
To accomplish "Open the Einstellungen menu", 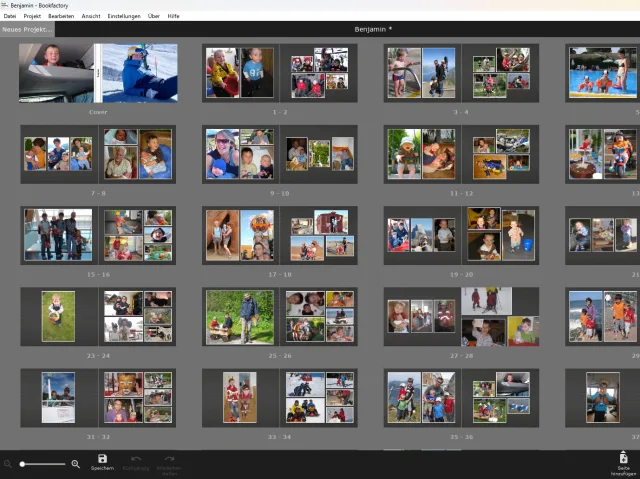I will (x=124, y=16).
